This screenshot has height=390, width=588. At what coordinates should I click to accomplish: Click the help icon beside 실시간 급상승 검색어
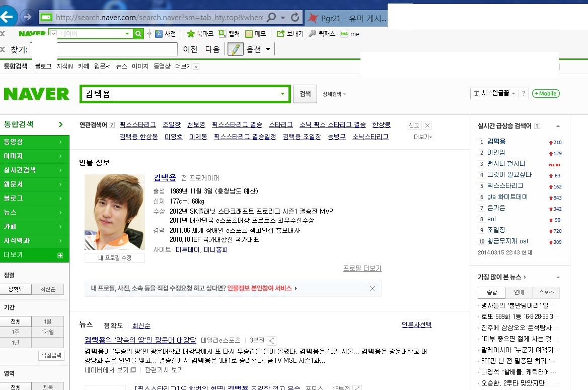pos(537,126)
